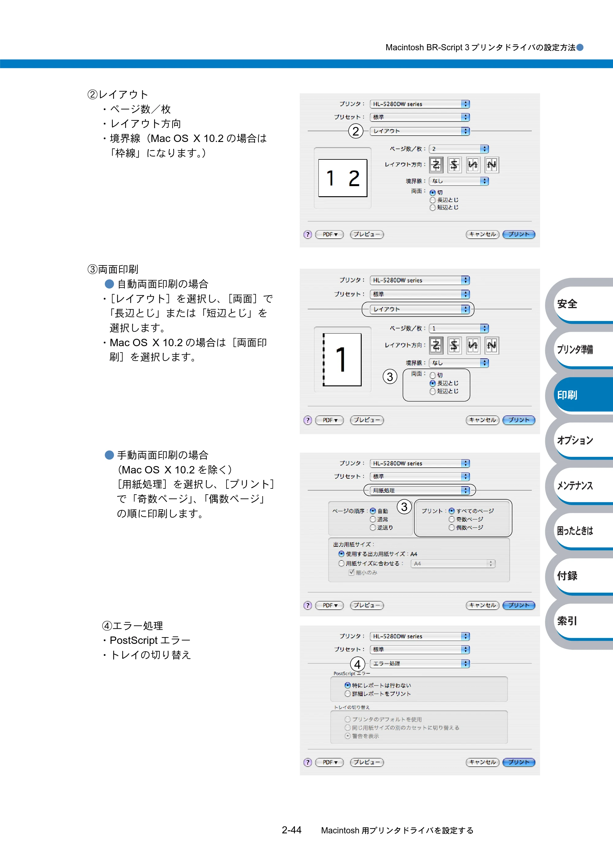Click the '1 2' page preview thumbnail
The height and width of the screenshot is (868, 613).
coord(343,178)
